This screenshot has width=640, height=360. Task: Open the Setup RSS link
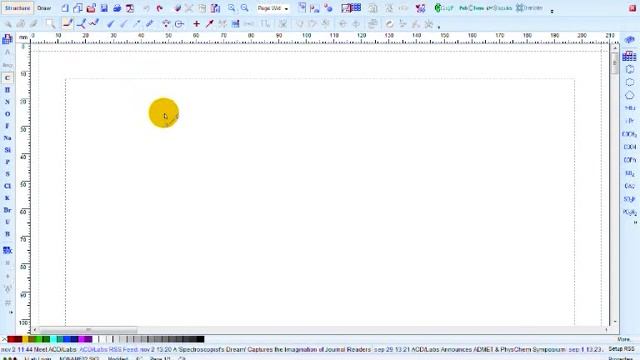pos(622,349)
